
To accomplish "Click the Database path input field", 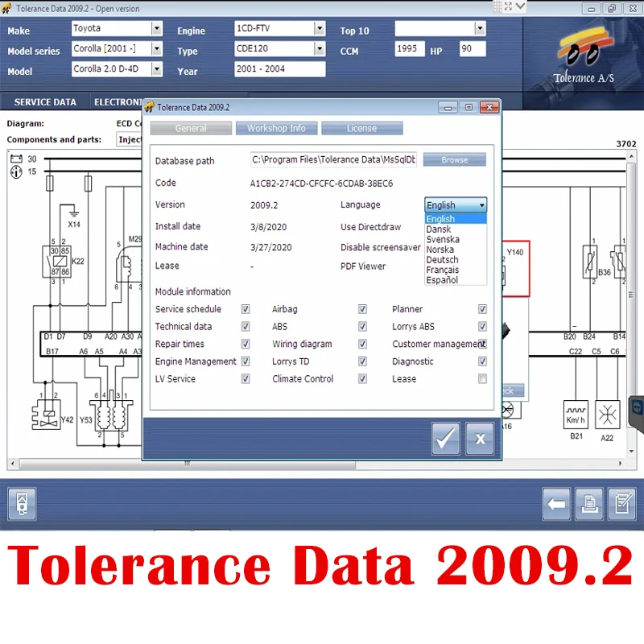I will point(333,159).
